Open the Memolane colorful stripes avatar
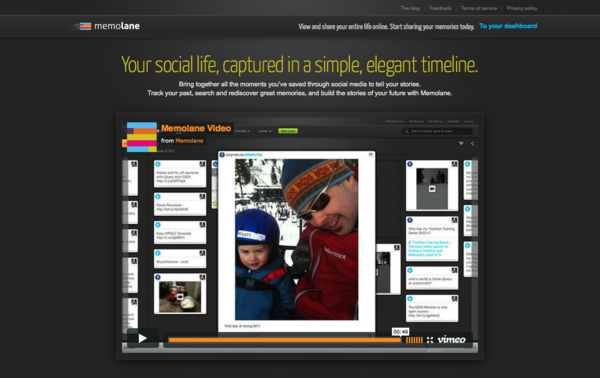The width and height of the screenshot is (600, 378). point(142,137)
